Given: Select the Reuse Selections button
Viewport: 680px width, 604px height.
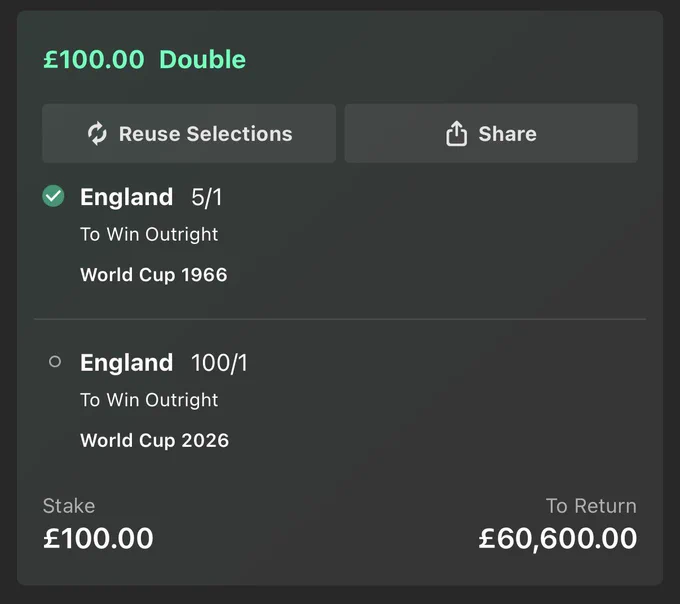Looking at the screenshot, I should point(189,133).
